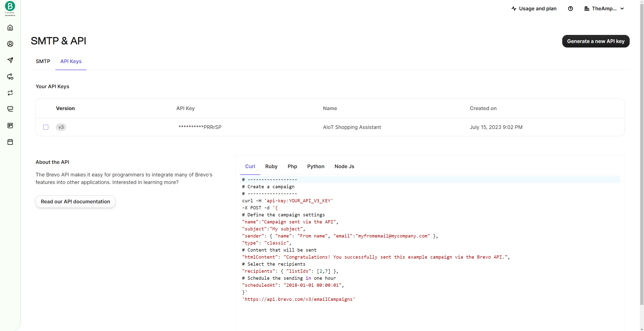View the Ruby code sample

[x=271, y=166]
